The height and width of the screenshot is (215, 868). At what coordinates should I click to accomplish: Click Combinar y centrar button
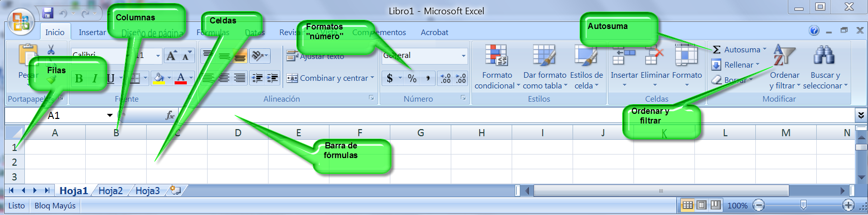[327, 78]
